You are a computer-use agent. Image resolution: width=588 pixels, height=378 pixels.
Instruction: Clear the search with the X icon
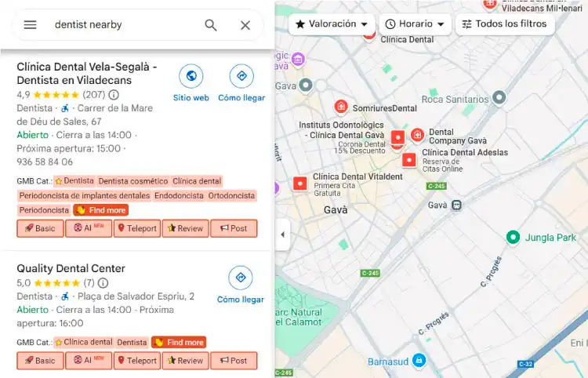(x=245, y=25)
